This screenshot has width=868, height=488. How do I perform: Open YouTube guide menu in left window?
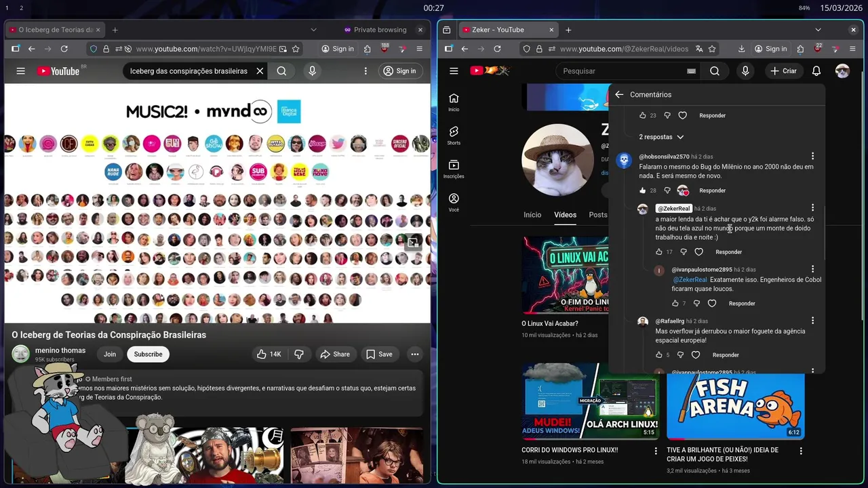20,71
